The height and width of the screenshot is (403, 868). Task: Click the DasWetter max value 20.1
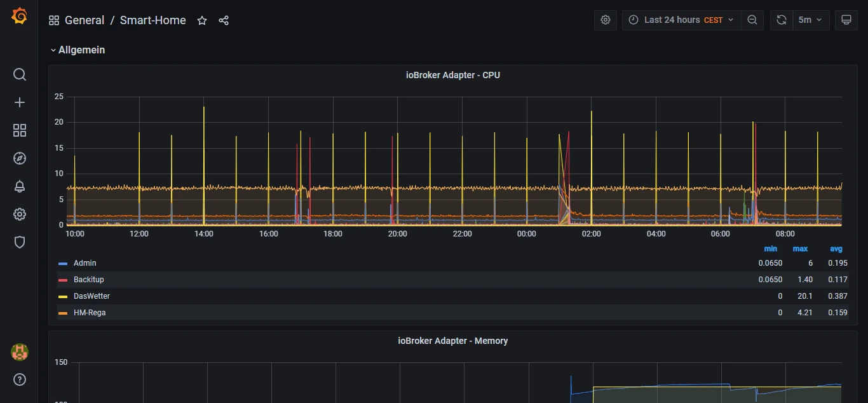click(x=804, y=296)
